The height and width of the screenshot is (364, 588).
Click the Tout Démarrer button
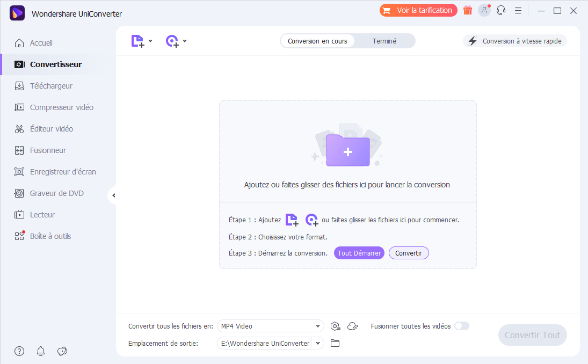click(x=359, y=253)
